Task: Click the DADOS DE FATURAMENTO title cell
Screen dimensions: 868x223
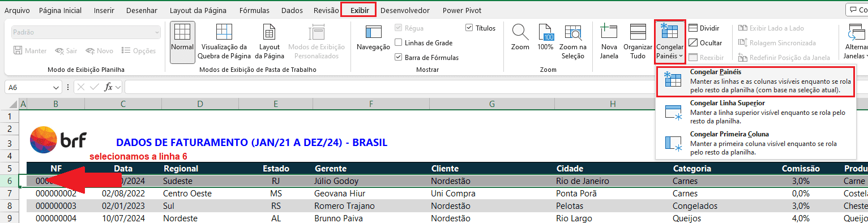Action: click(x=251, y=142)
